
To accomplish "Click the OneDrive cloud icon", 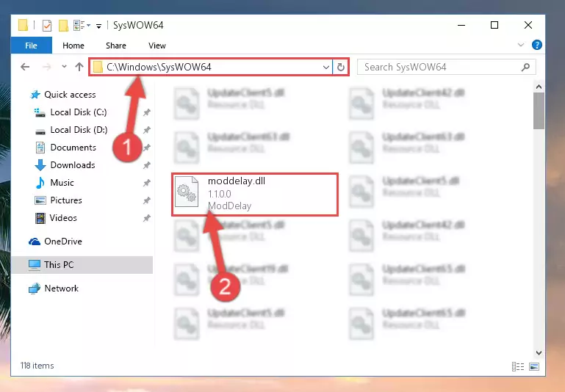I will point(35,242).
